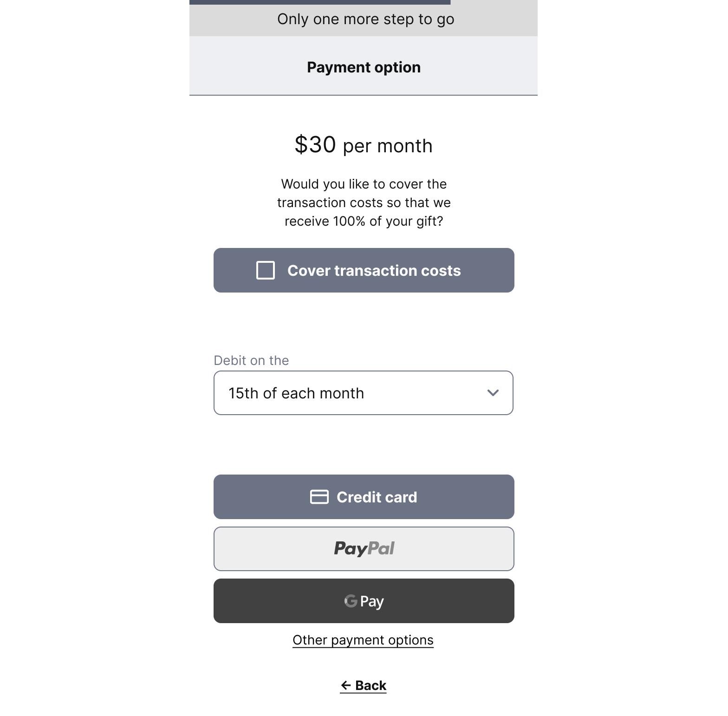Select the 15th of each month text

click(296, 393)
